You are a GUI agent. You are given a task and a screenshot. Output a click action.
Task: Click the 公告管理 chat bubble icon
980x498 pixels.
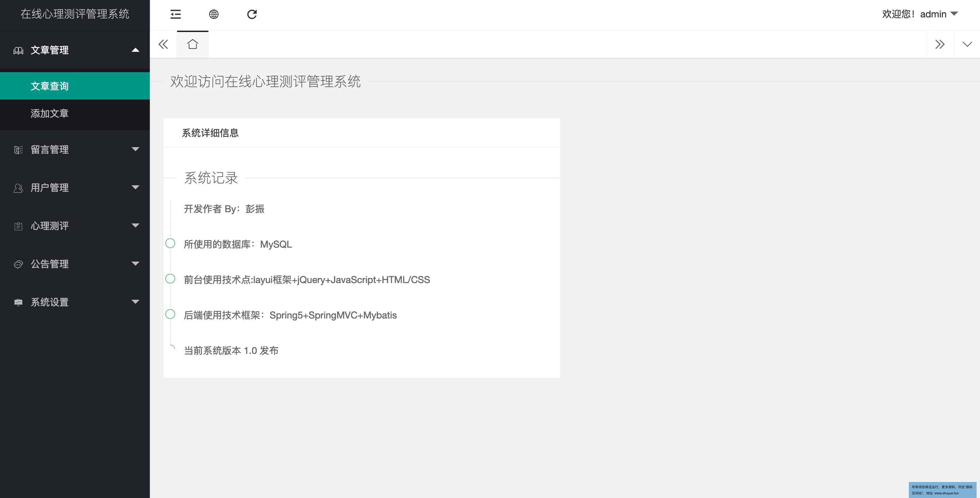pos(18,264)
